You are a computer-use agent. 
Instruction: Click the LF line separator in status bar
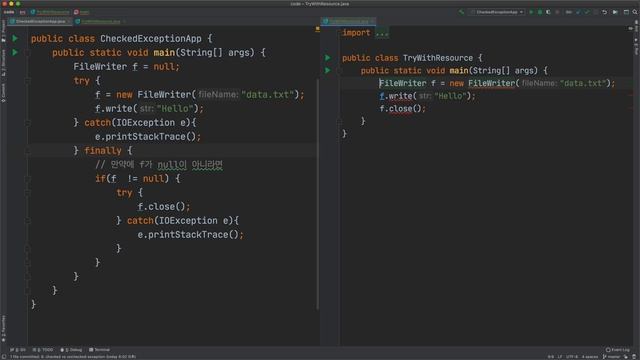click(x=560, y=357)
